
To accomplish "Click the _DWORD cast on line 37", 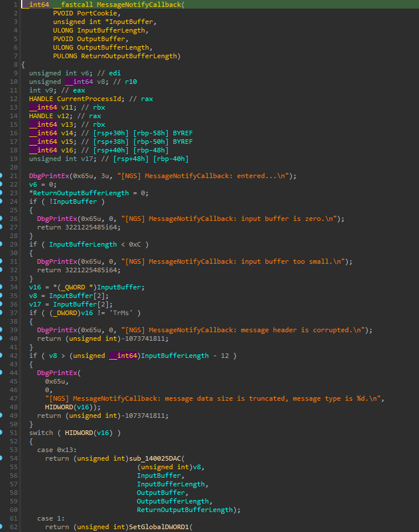I will pyautogui.click(x=65, y=313).
